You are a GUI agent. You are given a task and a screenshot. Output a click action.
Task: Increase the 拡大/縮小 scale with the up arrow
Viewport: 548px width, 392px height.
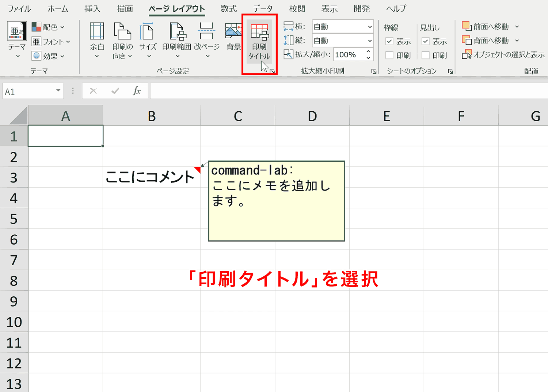point(368,51)
